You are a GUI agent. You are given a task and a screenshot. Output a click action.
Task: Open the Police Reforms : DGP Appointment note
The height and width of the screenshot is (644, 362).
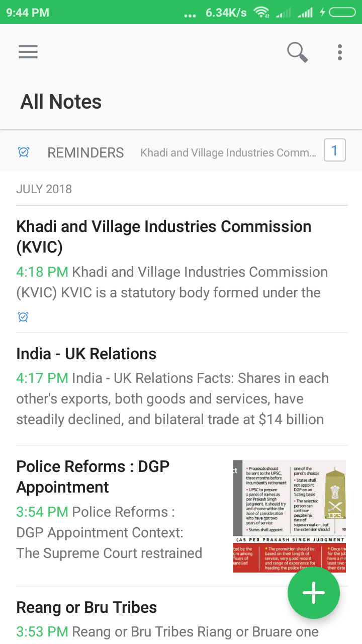pyautogui.click(x=93, y=476)
